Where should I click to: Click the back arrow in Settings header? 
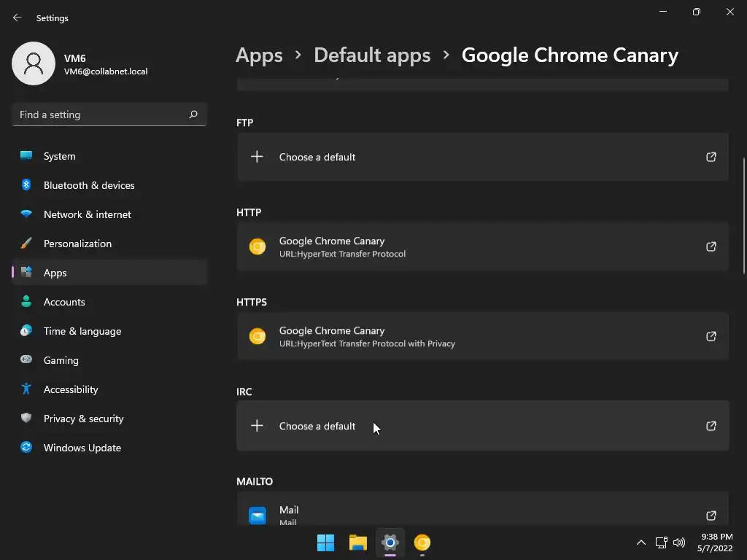(18, 17)
